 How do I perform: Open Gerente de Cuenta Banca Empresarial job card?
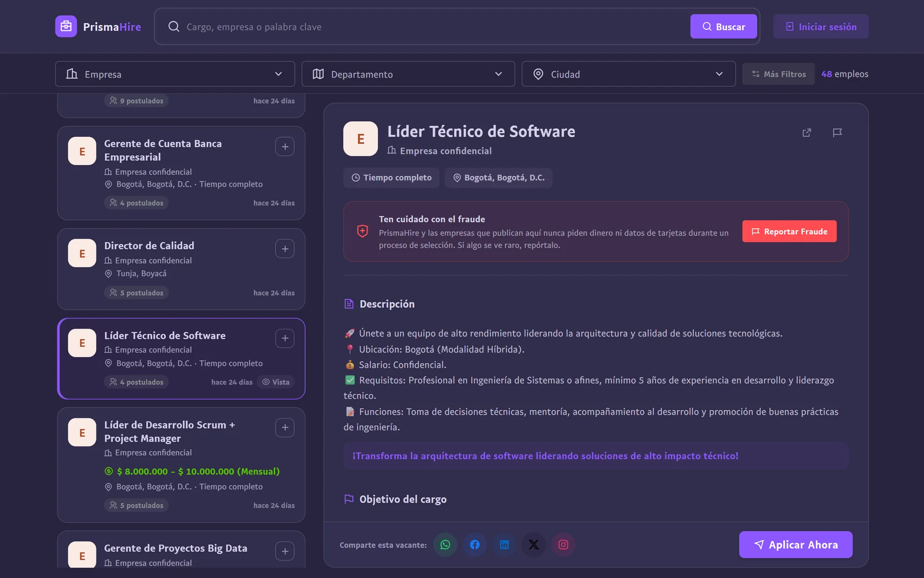[181, 173]
